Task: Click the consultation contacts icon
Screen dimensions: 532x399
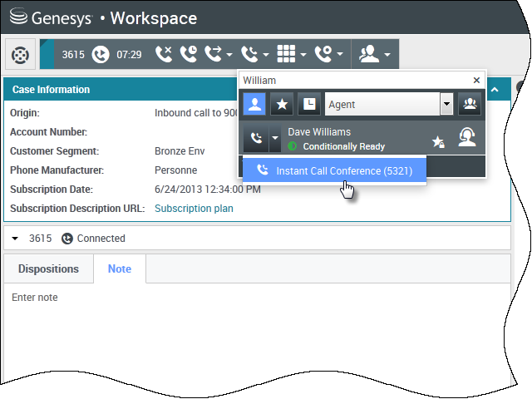Action: (369, 54)
